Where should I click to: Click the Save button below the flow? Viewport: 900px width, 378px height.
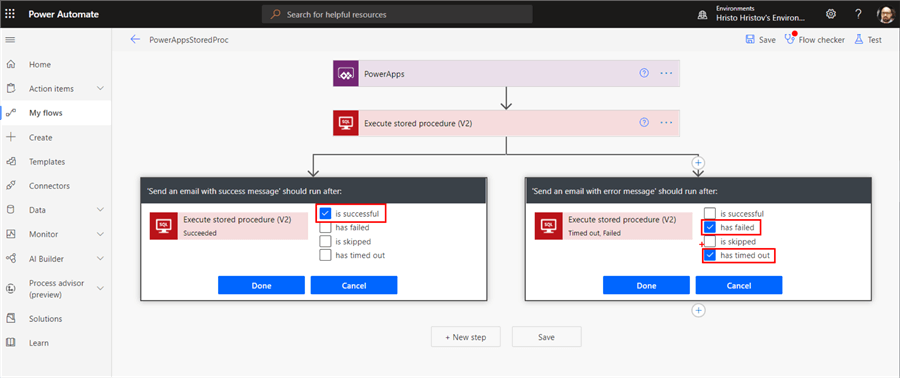click(x=546, y=337)
